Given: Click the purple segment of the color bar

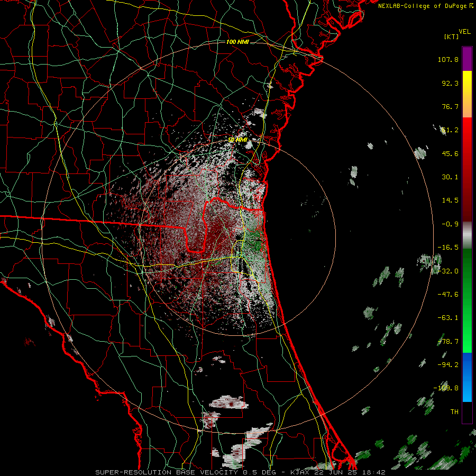Looking at the screenshot, I should click(x=467, y=59).
